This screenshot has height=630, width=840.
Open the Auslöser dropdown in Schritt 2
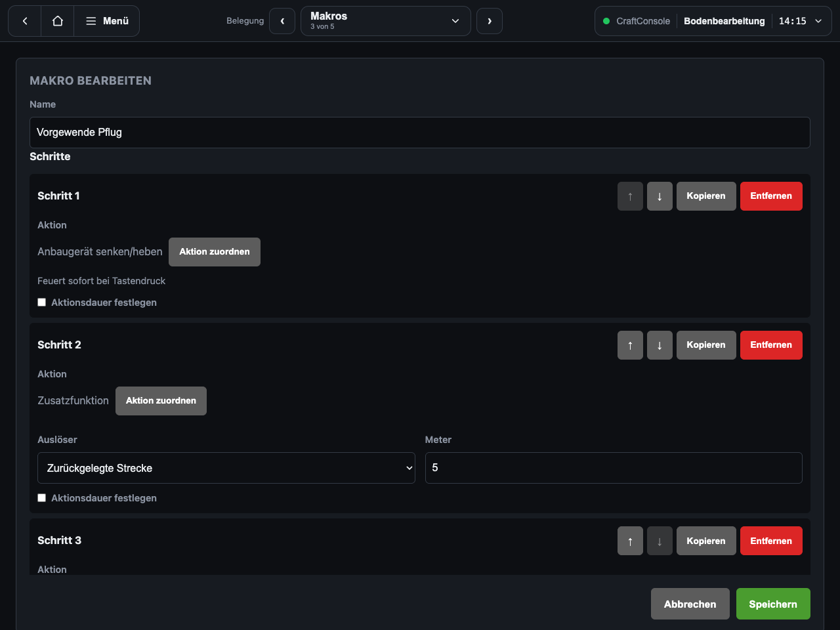pyautogui.click(x=226, y=468)
